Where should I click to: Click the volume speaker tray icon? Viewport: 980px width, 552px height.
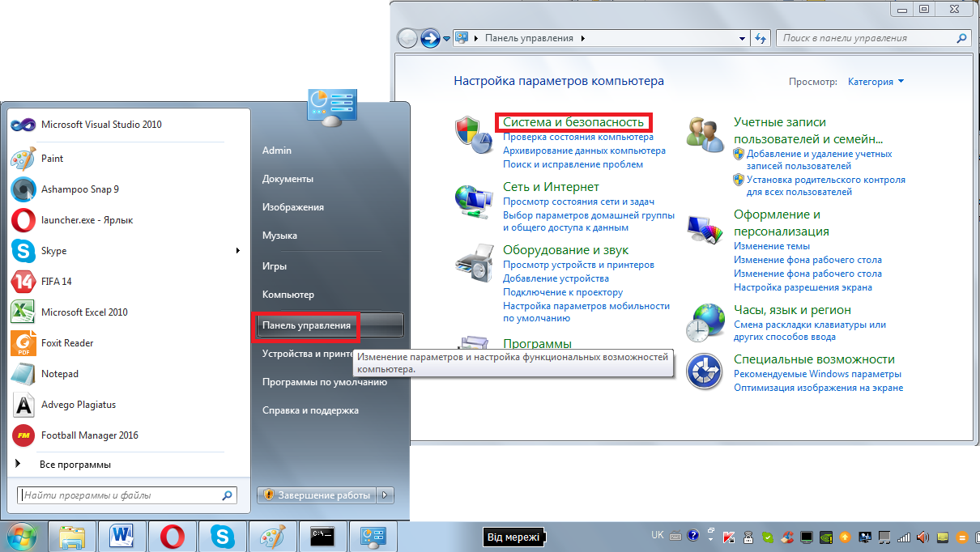pyautogui.click(x=923, y=537)
